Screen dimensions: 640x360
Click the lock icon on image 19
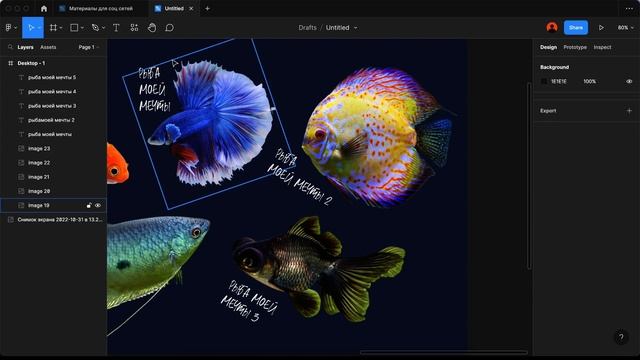point(89,205)
